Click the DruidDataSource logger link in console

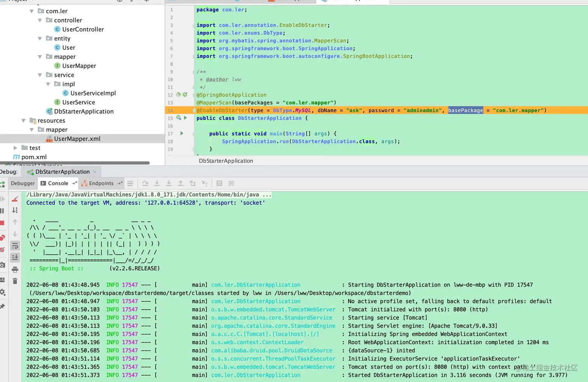click(272, 350)
